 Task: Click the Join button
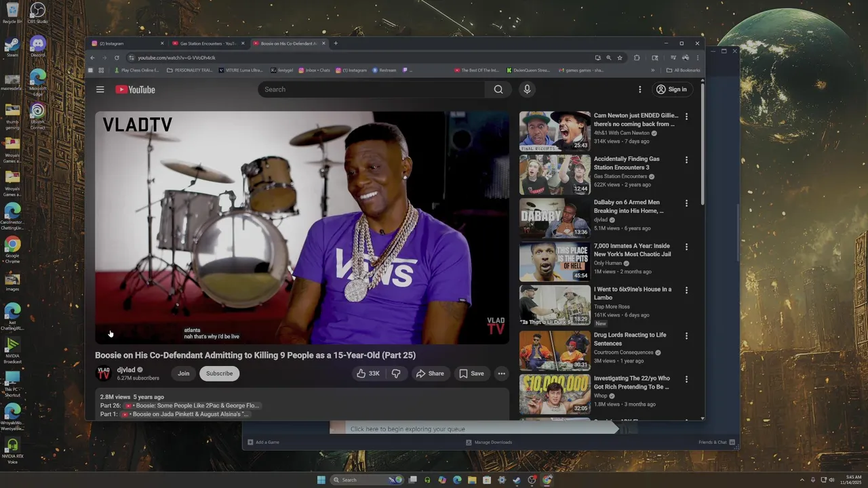(184, 373)
